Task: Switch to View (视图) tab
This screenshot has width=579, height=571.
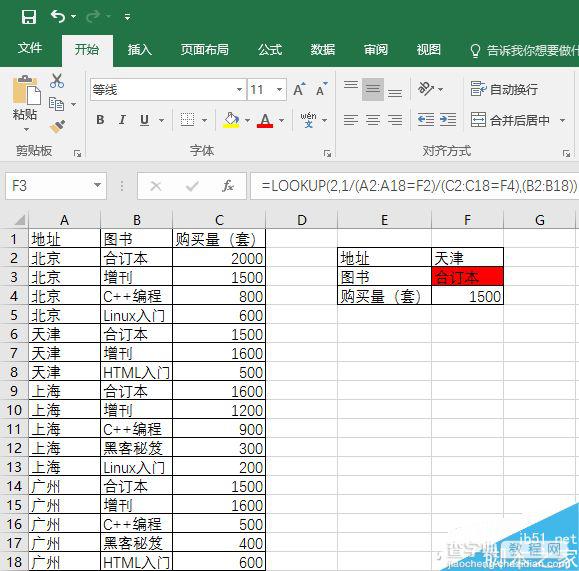Action: click(429, 49)
